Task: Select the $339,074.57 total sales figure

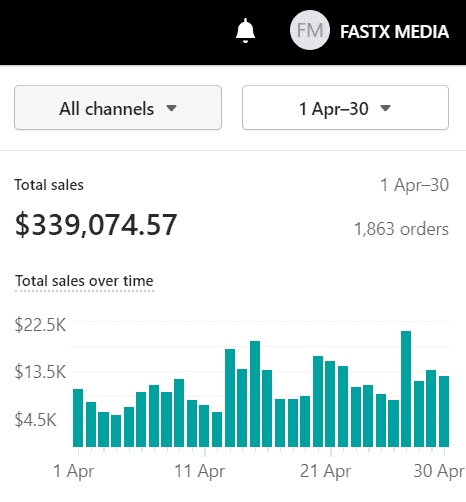Action: click(96, 225)
